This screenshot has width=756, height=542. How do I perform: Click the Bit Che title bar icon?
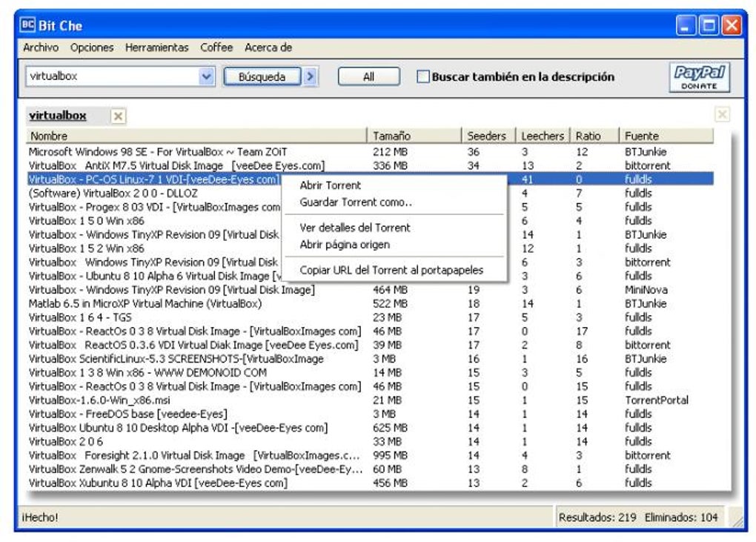28,25
